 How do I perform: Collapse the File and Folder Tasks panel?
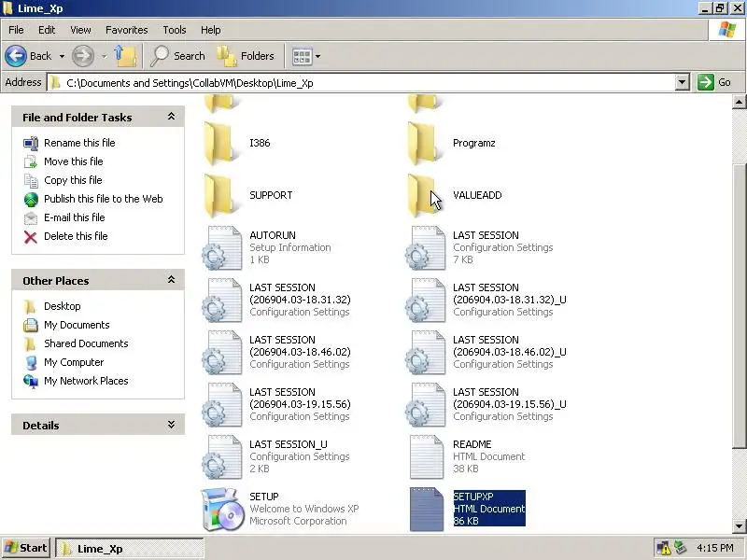click(171, 117)
